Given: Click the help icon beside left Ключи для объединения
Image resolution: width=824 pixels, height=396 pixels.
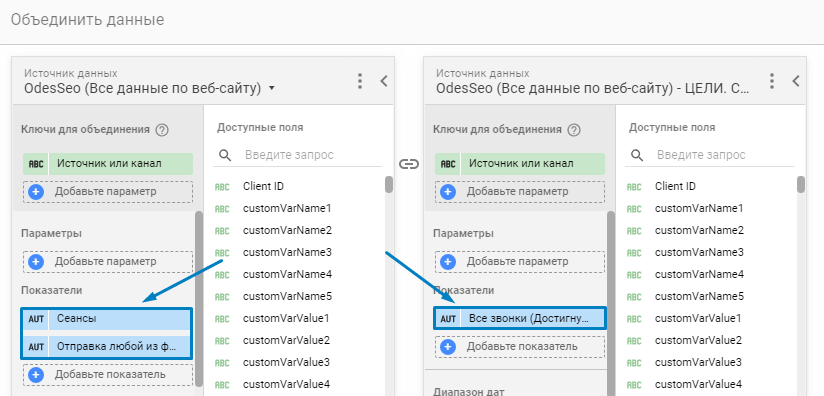Looking at the screenshot, I should click(x=162, y=130).
